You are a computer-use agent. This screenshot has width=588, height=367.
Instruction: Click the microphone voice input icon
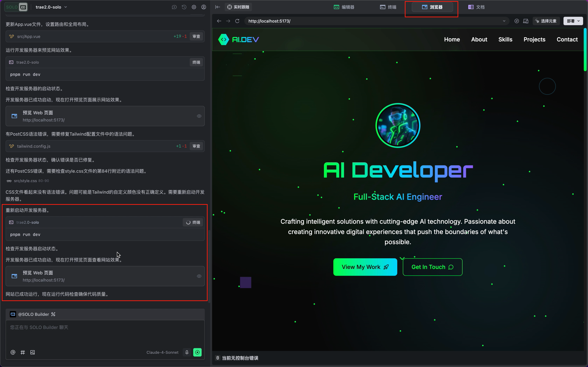click(187, 352)
